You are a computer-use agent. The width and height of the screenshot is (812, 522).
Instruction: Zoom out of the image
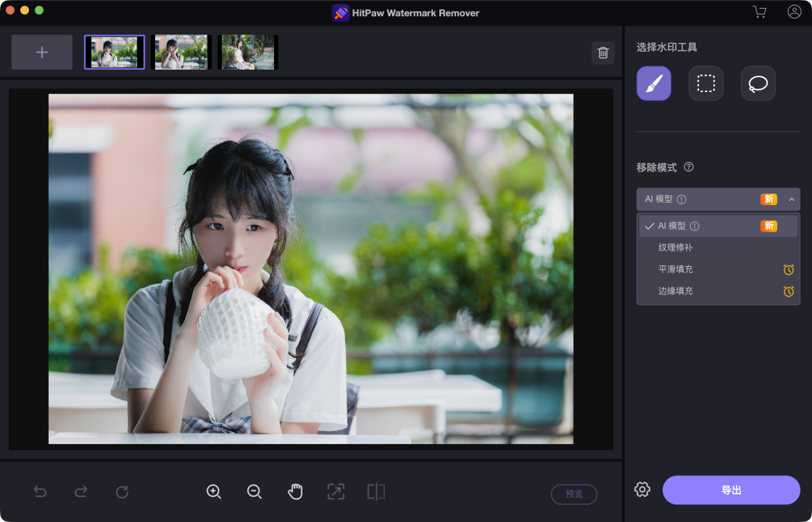coord(254,492)
